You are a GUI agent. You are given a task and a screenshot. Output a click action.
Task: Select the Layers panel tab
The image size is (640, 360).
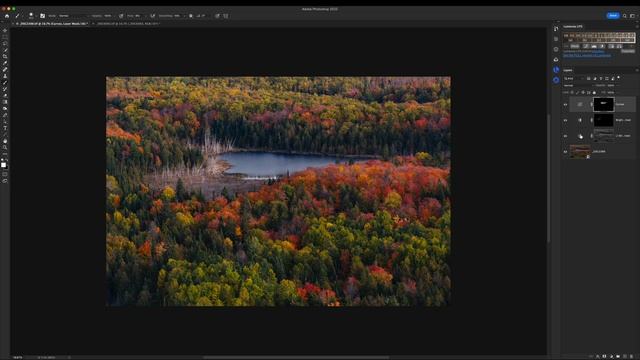568,70
